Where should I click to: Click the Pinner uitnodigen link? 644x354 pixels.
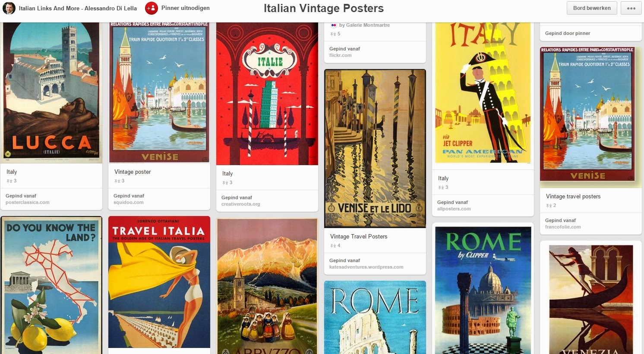tap(186, 8)
